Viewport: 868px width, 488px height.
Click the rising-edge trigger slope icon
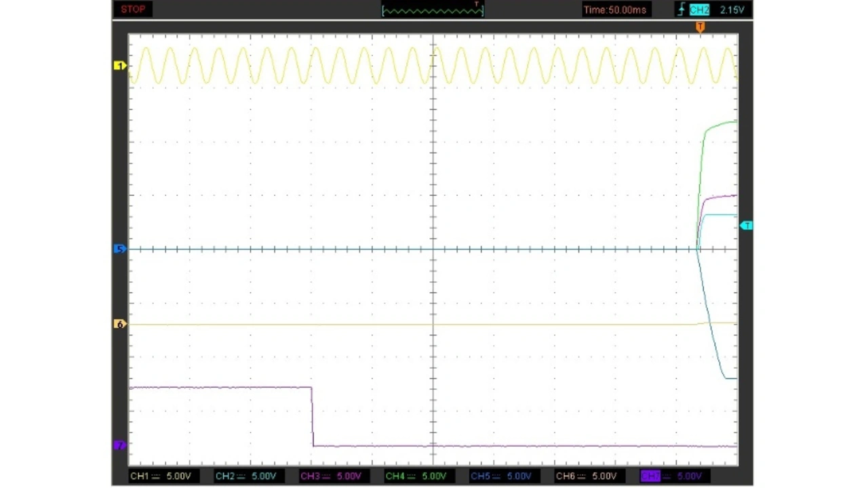[680, 9]
